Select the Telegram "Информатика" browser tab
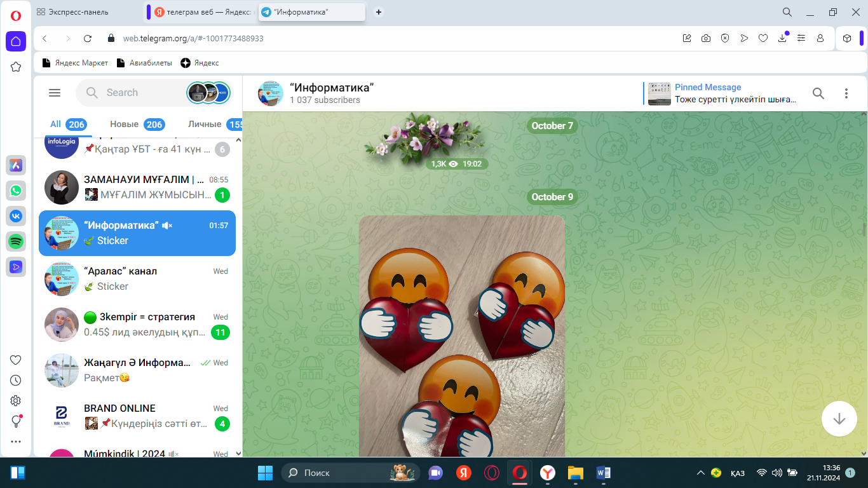 [312, 12]
